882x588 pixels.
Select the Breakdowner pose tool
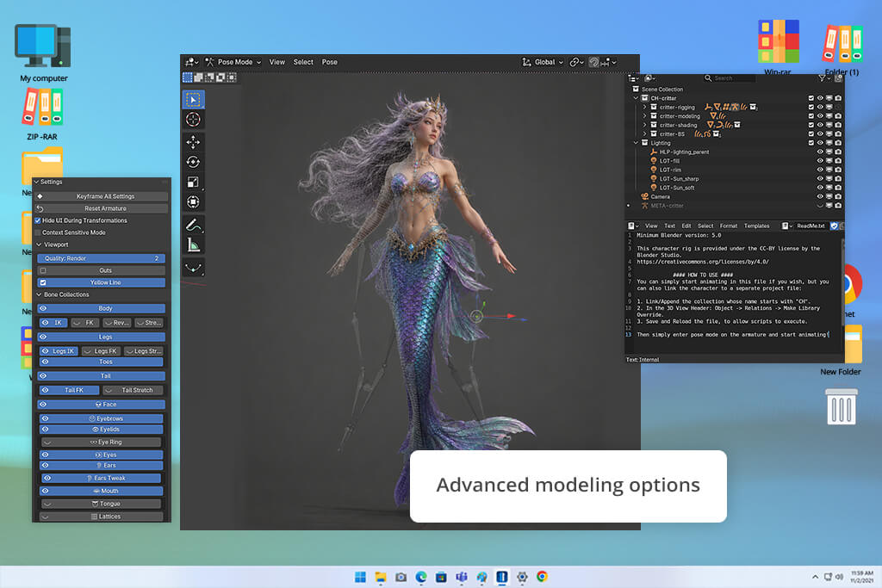194,268
